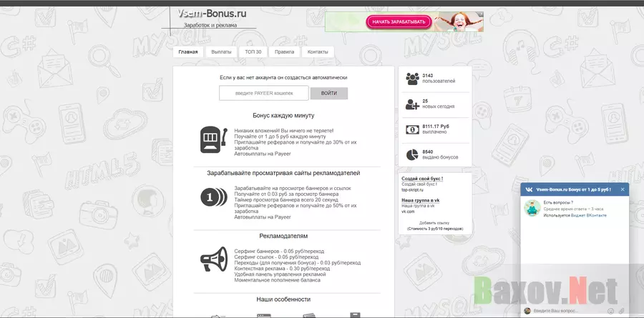
Task: Click the Vsem-Bonus.ru site logo
Action: 212,14
